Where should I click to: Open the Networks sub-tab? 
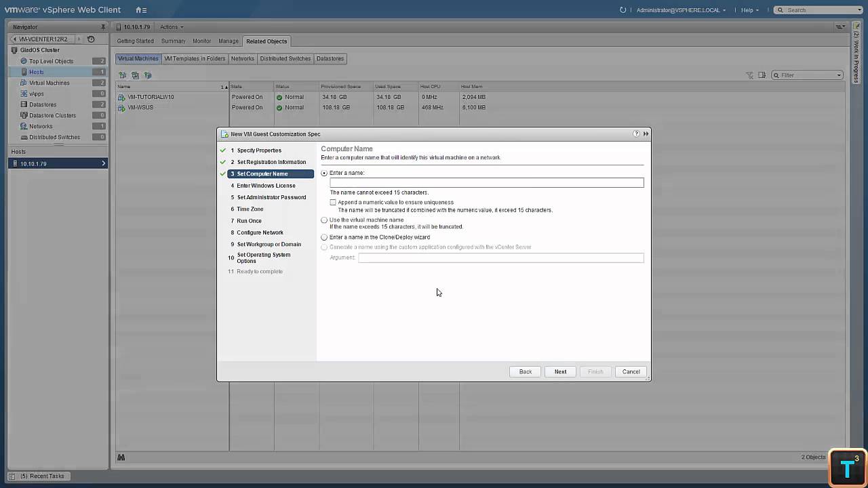(x=243, y=58)
